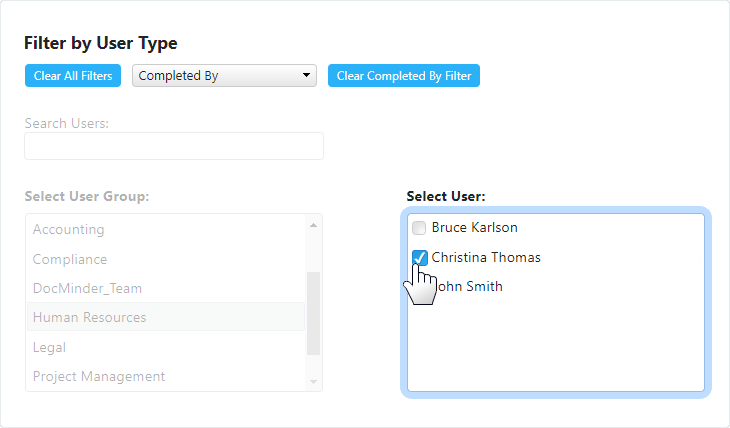Click the user group scrollbar thumb

pyautogui.click(x=314, y=312)
